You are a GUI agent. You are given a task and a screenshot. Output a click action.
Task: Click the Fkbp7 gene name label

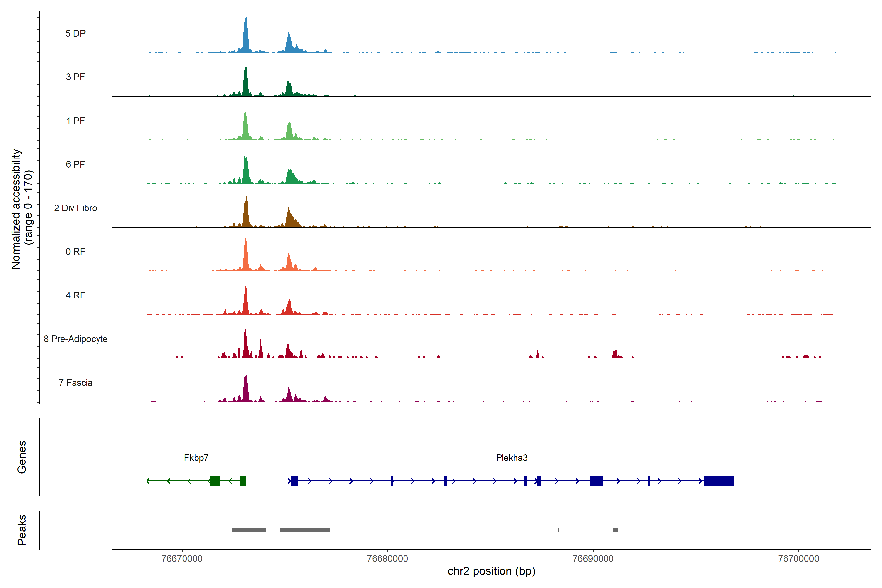(x=196, y=458)
